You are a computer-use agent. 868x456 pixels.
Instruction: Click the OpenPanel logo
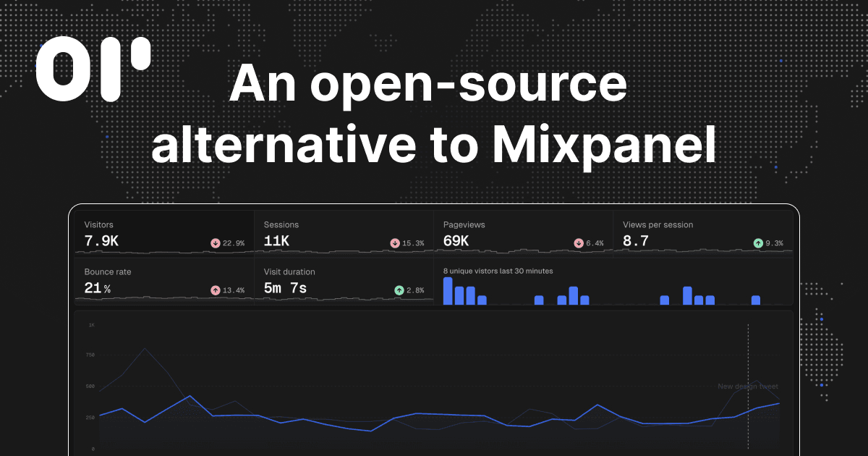point(93,69)
